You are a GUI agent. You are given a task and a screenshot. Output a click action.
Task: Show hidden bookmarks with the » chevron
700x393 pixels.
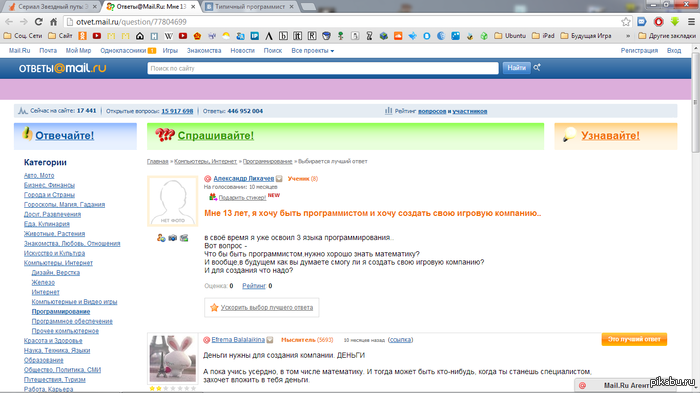628,36
